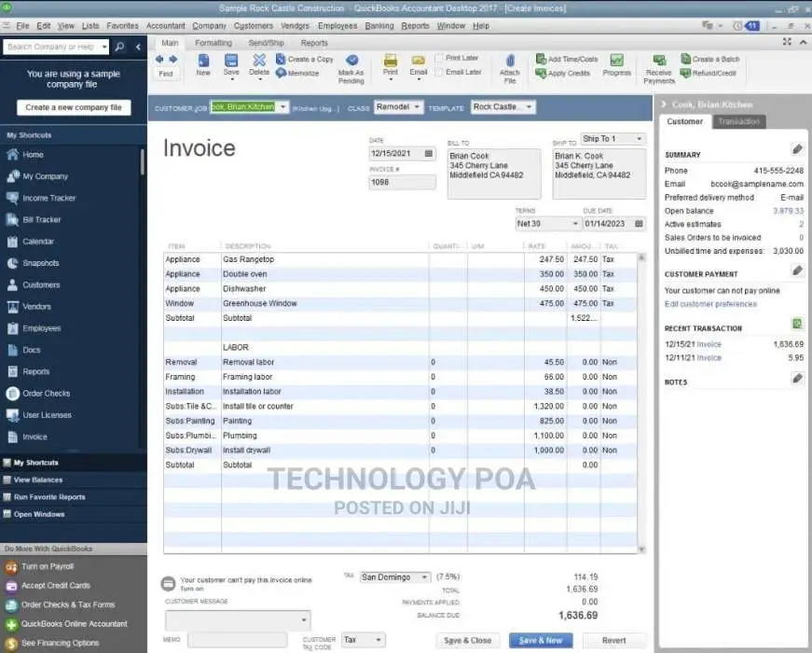
Task: Collapse the left navigation panel arrow
Action: click(x=138, y=47)
